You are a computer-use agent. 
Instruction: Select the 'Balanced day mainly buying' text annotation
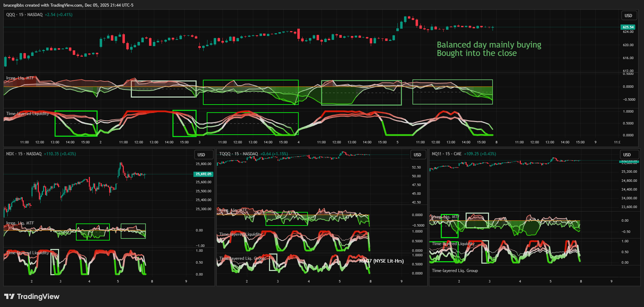[489, 45]
